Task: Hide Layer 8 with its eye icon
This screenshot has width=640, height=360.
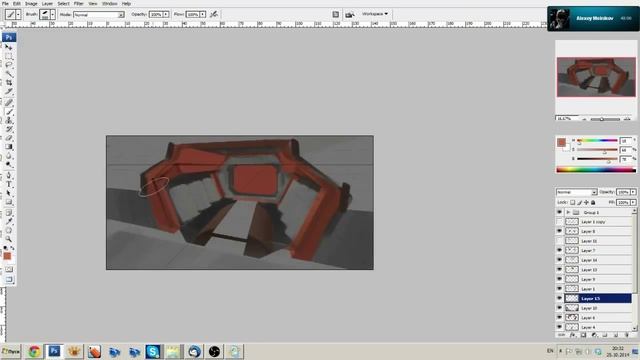Action: pyautogui.click(x=559, y=231)
